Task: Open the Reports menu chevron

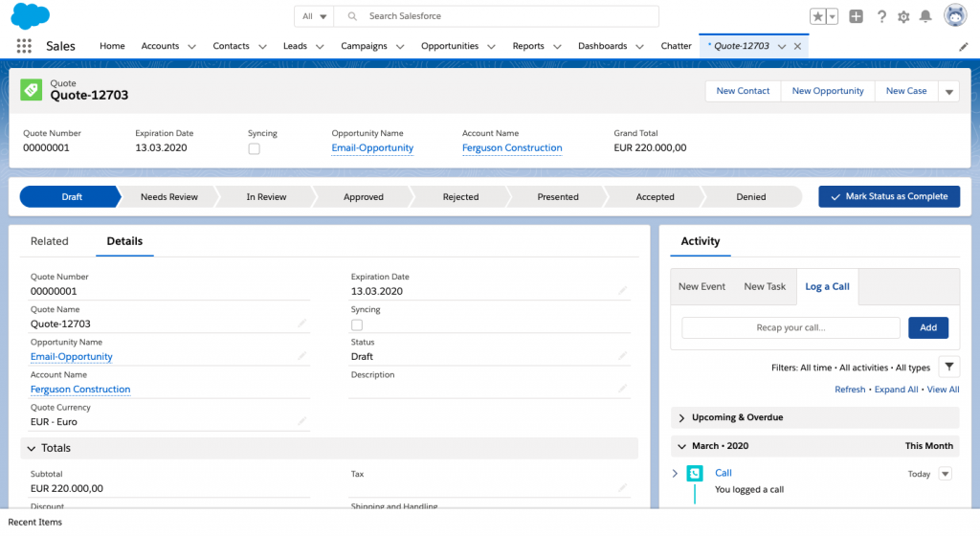Action: [x=557, y=47]
